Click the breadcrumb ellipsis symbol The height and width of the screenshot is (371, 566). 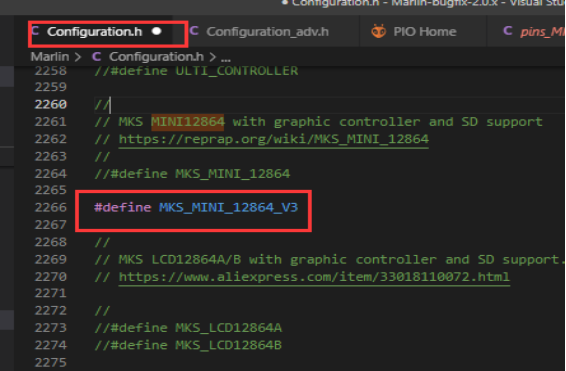[226, 58]
